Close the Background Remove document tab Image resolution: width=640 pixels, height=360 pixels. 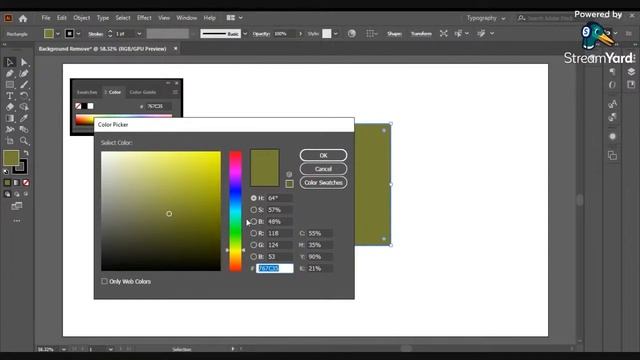176,49
